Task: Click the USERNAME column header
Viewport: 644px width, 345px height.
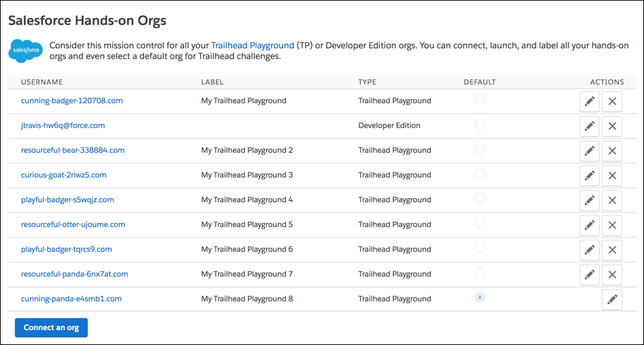Action: tap(42, 82)
